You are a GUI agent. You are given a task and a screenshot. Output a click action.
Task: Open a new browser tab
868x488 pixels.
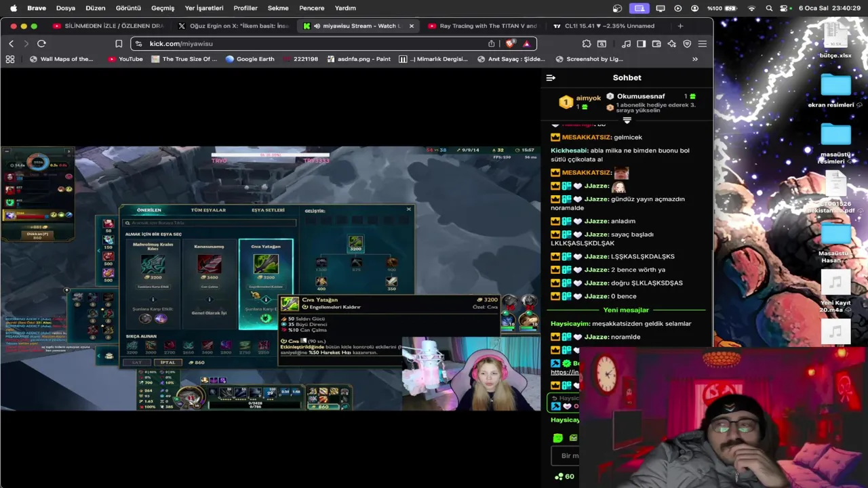(x=680, y=26)
